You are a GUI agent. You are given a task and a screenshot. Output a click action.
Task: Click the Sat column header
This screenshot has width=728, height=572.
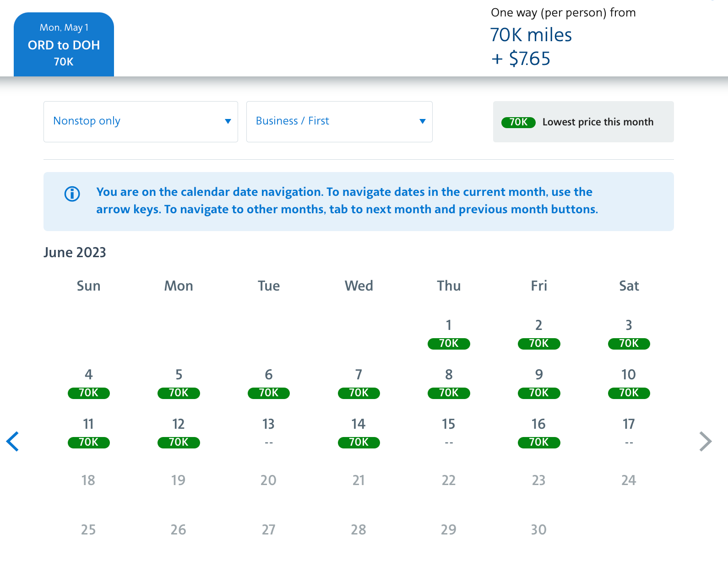click(x=629, y=286)
